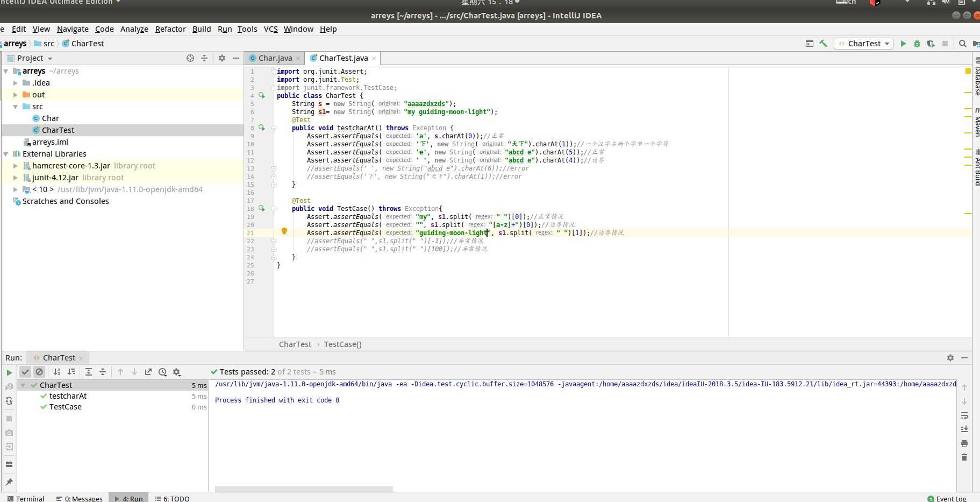Viewport: 980px width, 502px height.
Task: Collapse CharTest node in test results
Action: [23, 385]
